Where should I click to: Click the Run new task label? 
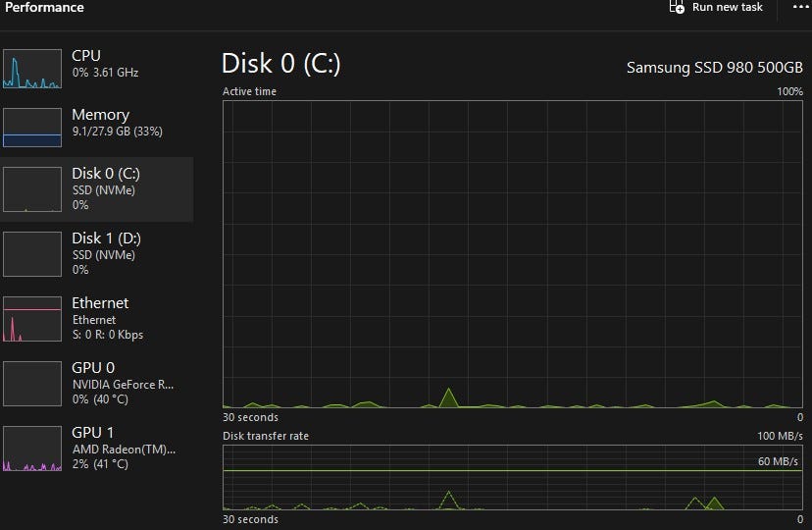pyautogui.click(x=727, y=7)
